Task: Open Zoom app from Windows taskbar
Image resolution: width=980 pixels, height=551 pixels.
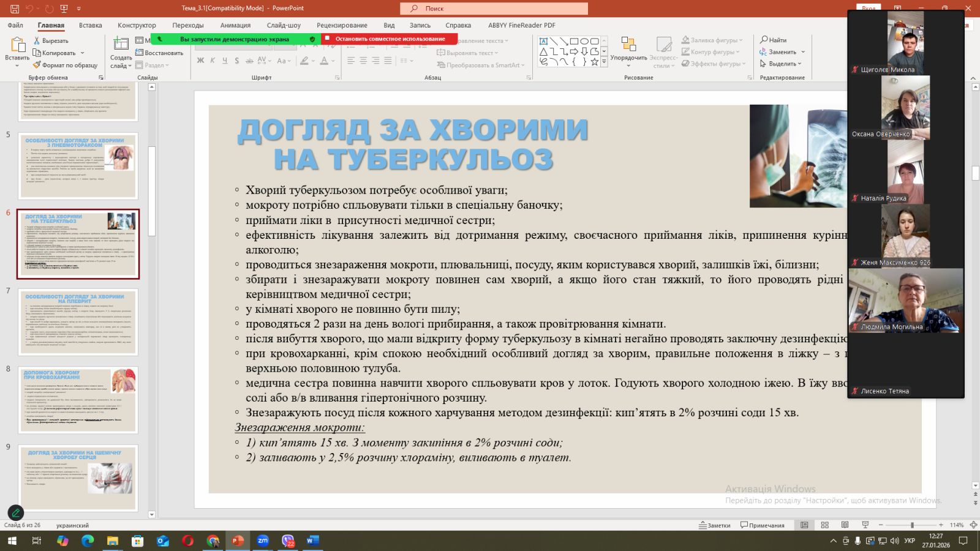Action: (x=263, y=541)
